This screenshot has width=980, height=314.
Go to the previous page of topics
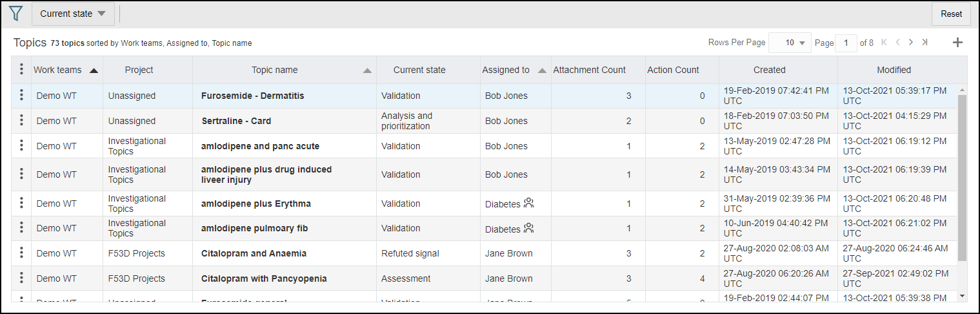[897, 43]
